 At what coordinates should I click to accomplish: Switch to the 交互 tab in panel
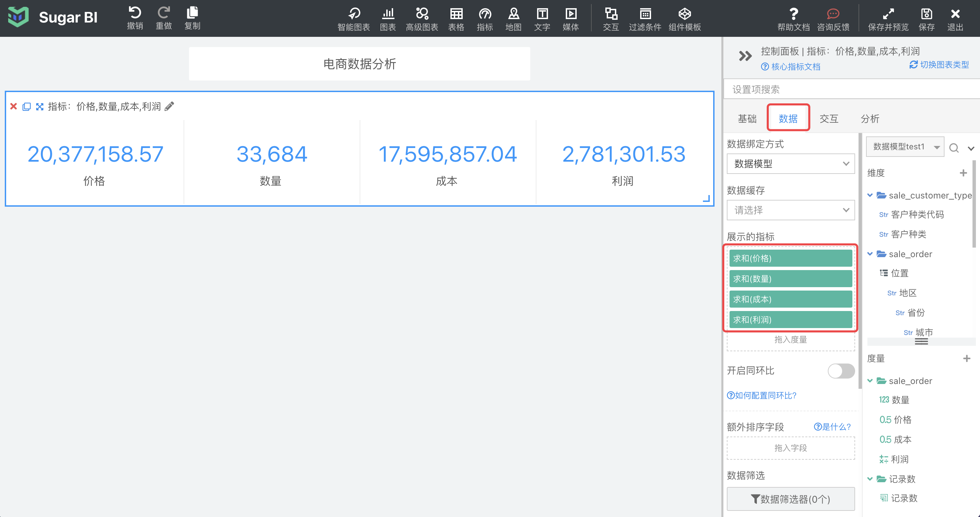(x=829, y=119)
